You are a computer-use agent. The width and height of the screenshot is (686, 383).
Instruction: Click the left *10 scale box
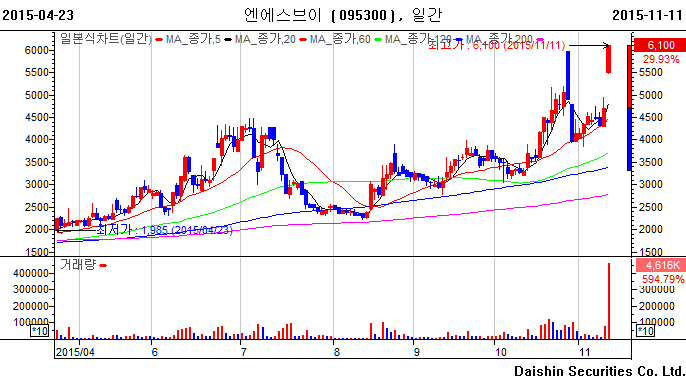[39, 331]
